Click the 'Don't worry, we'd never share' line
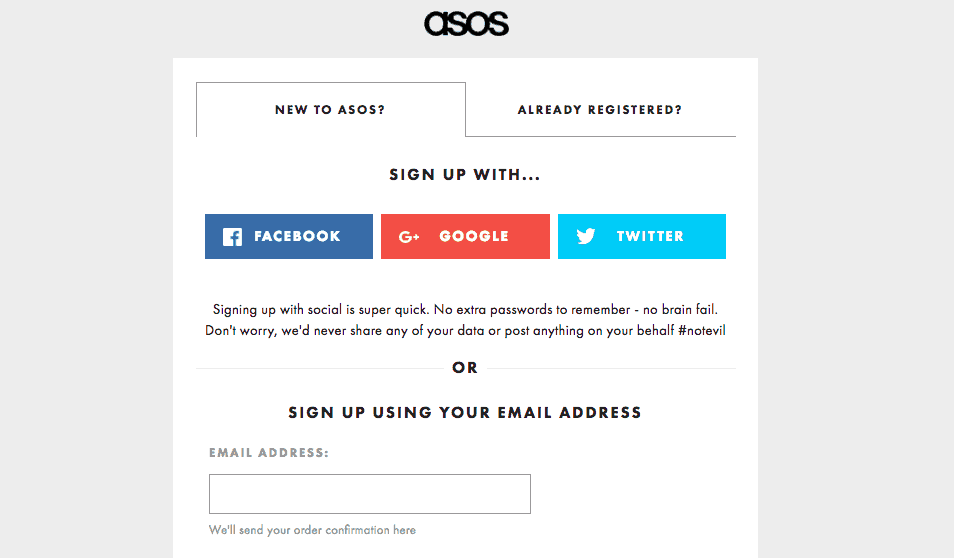Image resolution: width=954 pixels, height=558 pixels. (x=465, y=330)
